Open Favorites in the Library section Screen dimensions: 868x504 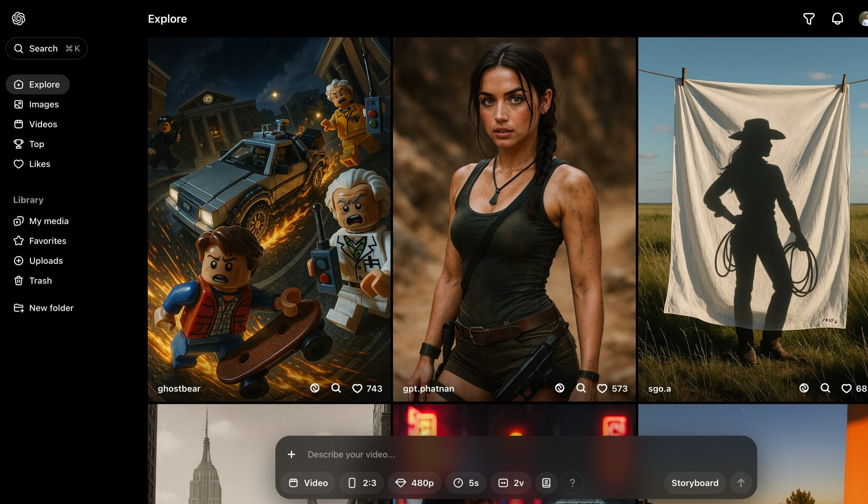point(47,241)
